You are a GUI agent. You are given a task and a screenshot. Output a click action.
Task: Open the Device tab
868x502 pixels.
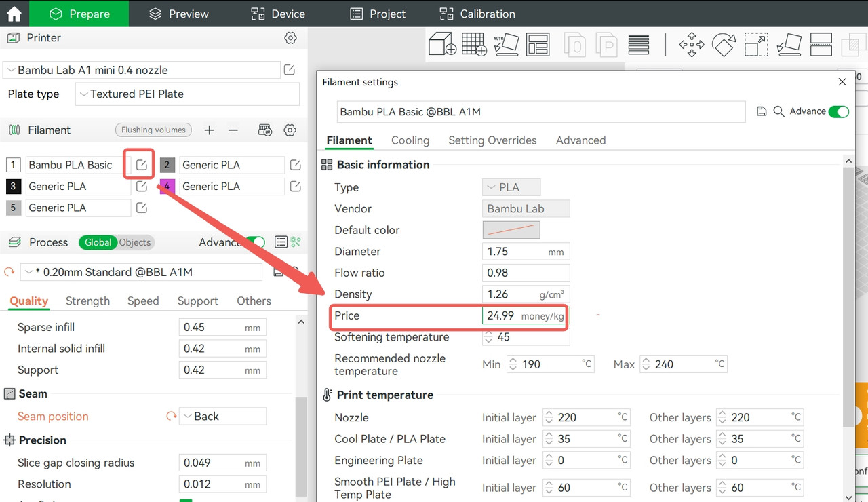278,14
